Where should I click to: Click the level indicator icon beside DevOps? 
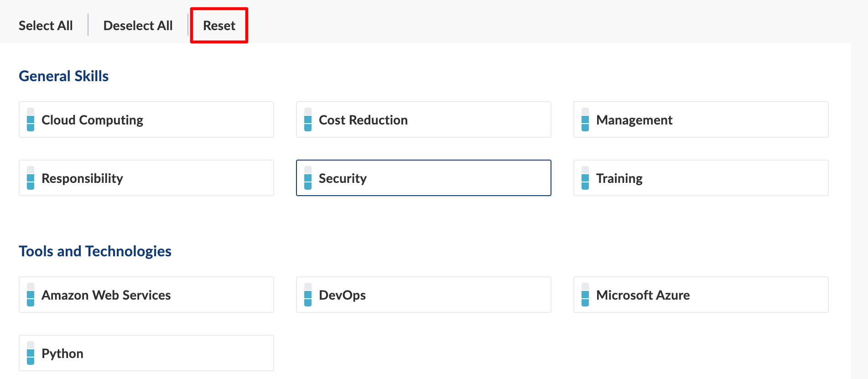point(308,295)
